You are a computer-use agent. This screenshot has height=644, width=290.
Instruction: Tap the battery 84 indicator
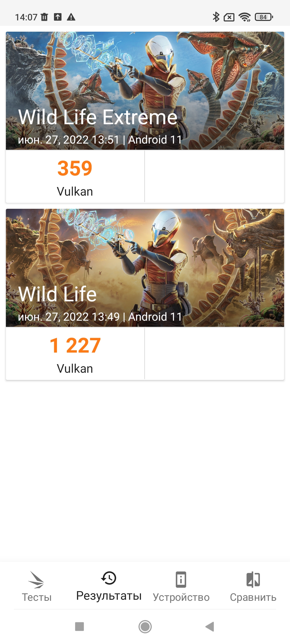(264, 17)
